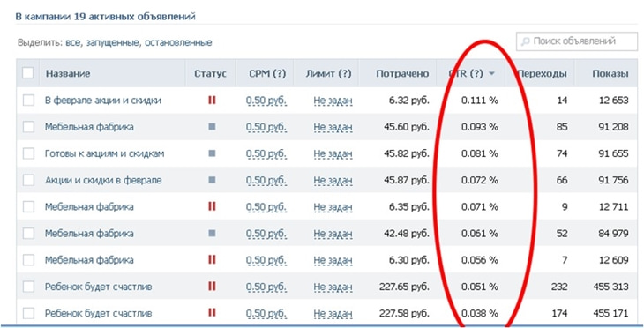This screenshot has height=328, width=644.
Task: Click the CTR value '0.111 %'
Action: point(479,101)
